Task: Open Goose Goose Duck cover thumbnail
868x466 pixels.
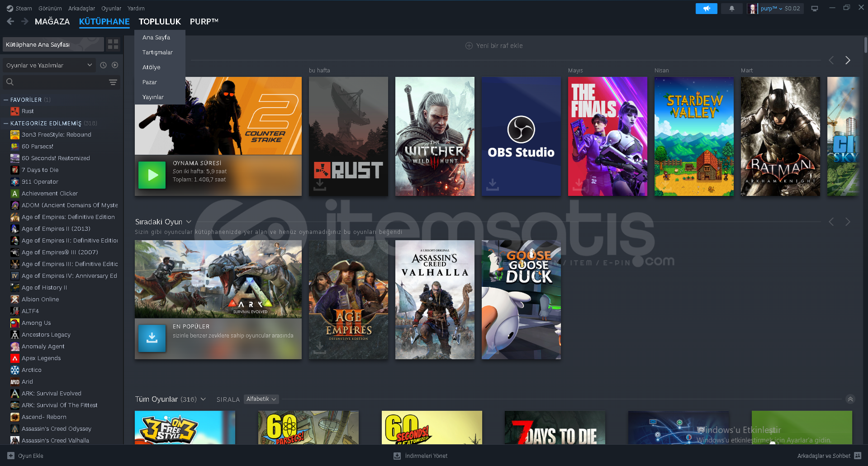Action: 521,300
